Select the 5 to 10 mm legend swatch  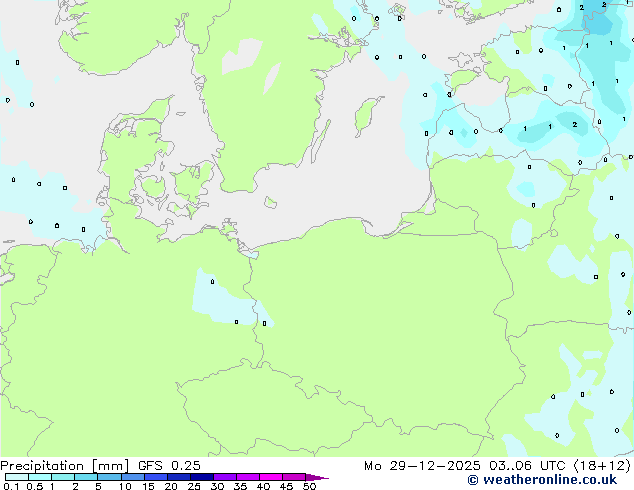click(109, 477)
